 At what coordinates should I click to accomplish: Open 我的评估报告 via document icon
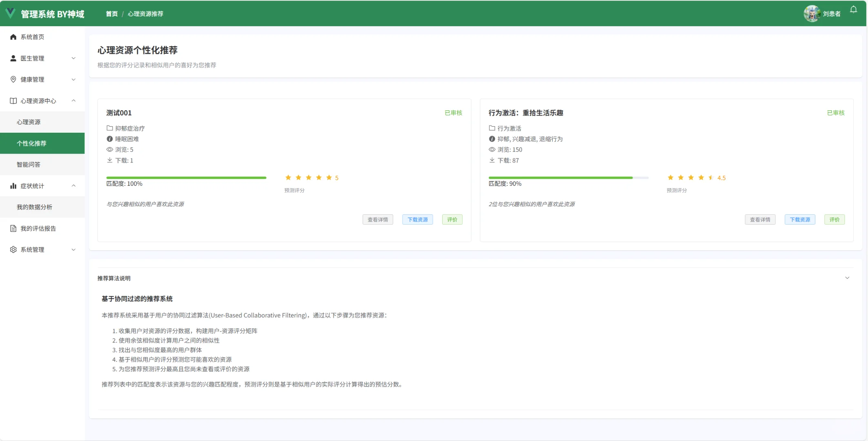[13, 228]
